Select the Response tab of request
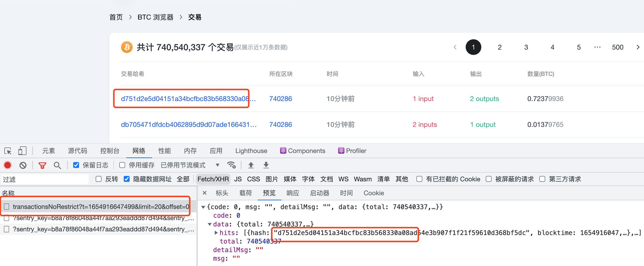Viewport: 644px width, 266px height. point(293,193)
